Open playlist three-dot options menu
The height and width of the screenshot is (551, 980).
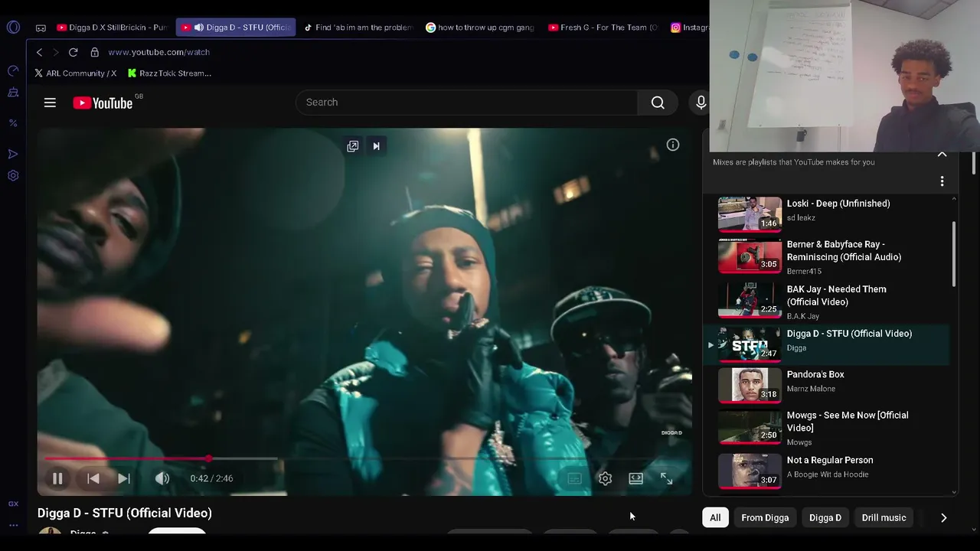coord(942,181)
